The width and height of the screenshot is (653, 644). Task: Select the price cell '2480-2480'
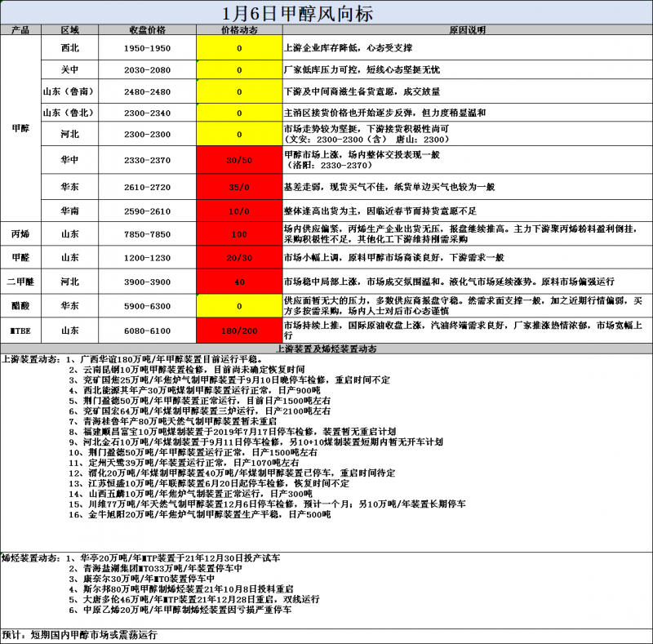147,91
